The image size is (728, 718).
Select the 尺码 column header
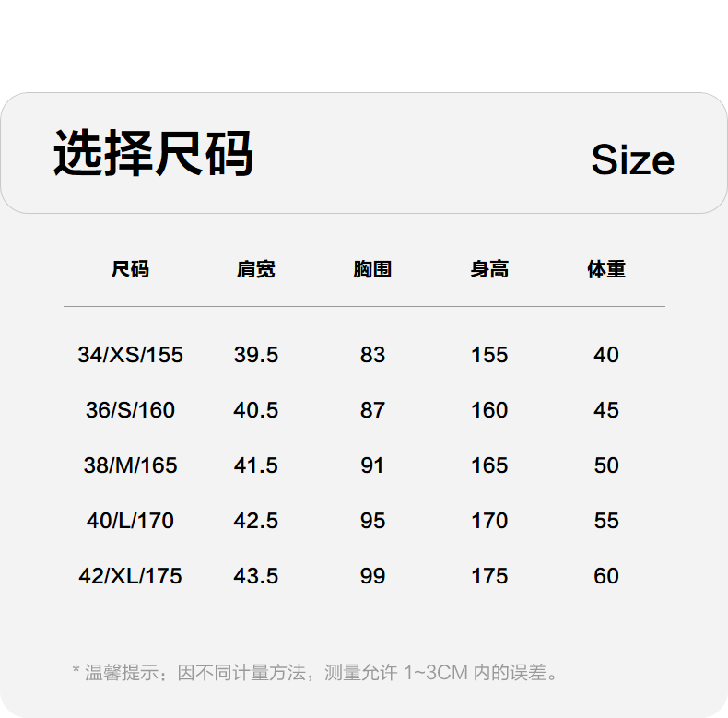tap(131, 269)
